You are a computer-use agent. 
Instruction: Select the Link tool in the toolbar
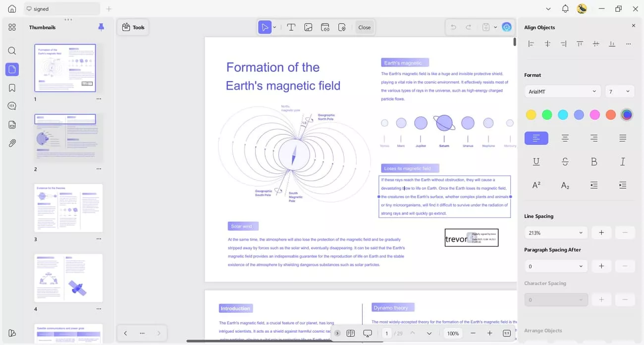click(325, 27)
